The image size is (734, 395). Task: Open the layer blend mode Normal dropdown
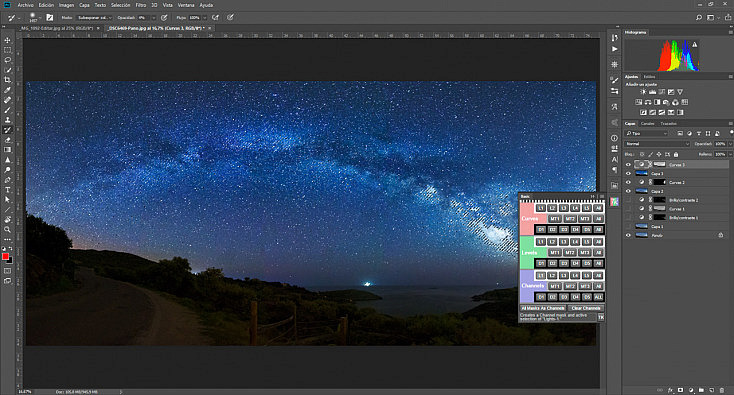[658, 144]
